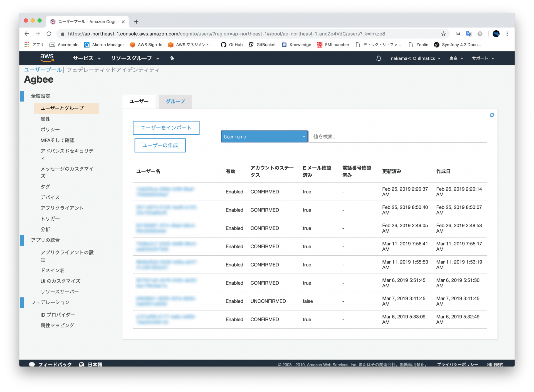This screenshot has width=534, height=392.
Task: Go to ユーザープール breadcrumb link
Action: [43, 70]
